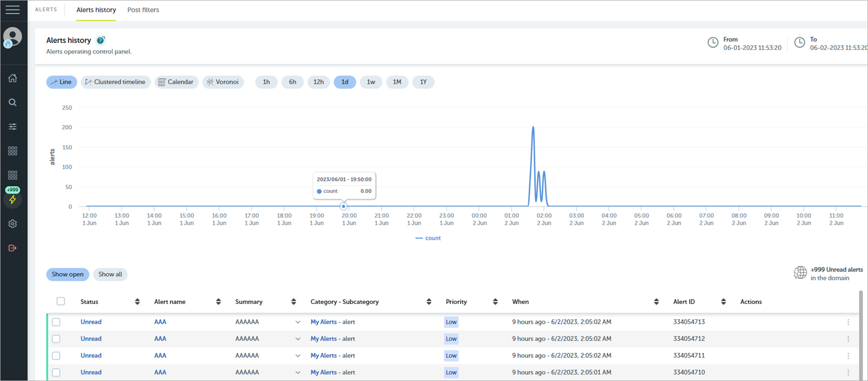
Task: Open the user profile avatar
Action: 13,37
